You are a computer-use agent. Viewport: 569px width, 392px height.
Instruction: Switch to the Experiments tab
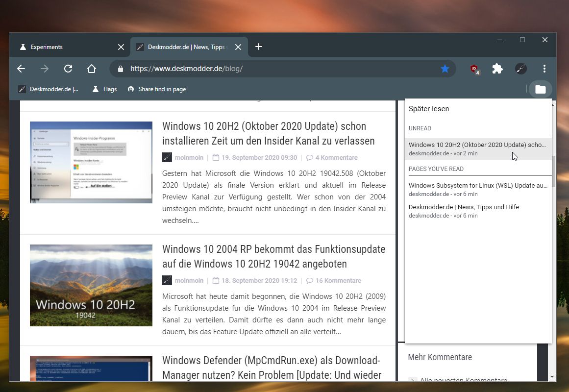click(x=70, y=47)
